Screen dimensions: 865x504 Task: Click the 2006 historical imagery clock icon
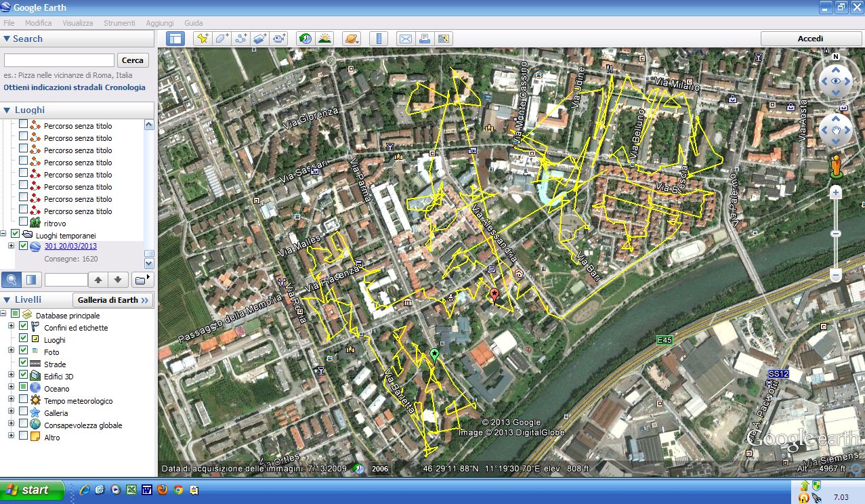[x=359, y=468]
